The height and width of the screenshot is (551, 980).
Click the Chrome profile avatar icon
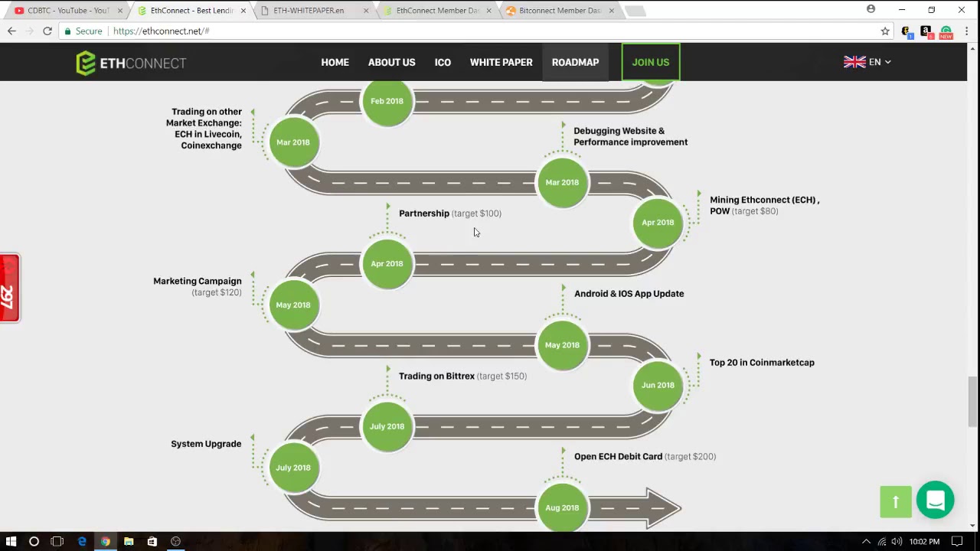871,9
